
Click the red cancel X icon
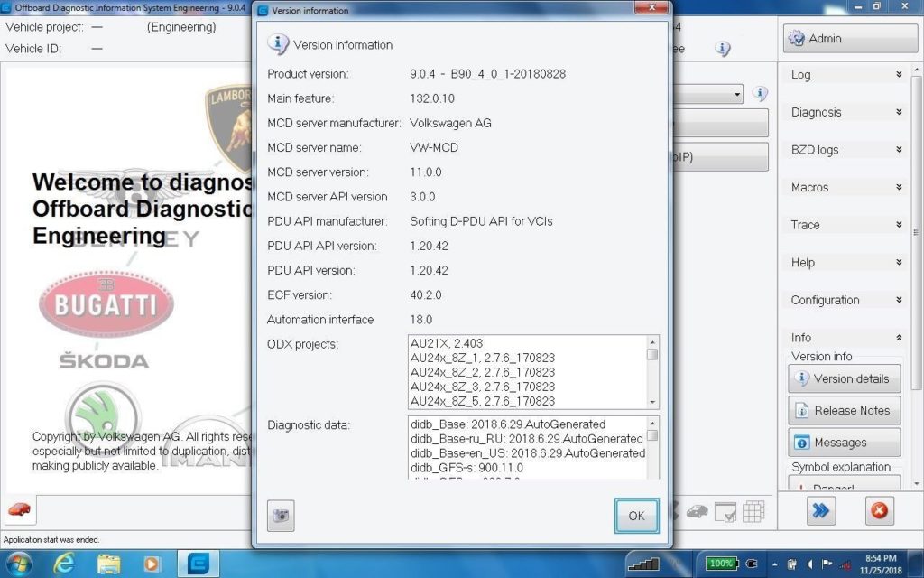click(x=879, y=511)
